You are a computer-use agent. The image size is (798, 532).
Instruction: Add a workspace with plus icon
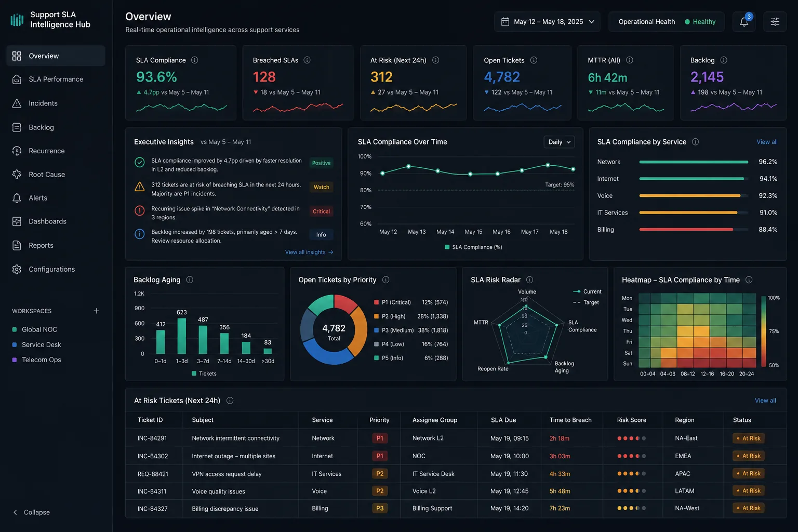pos(96,311)
